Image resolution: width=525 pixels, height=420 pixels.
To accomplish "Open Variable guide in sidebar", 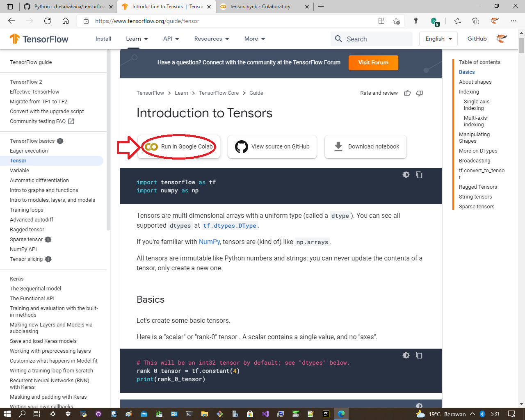I will coord(20,171).
